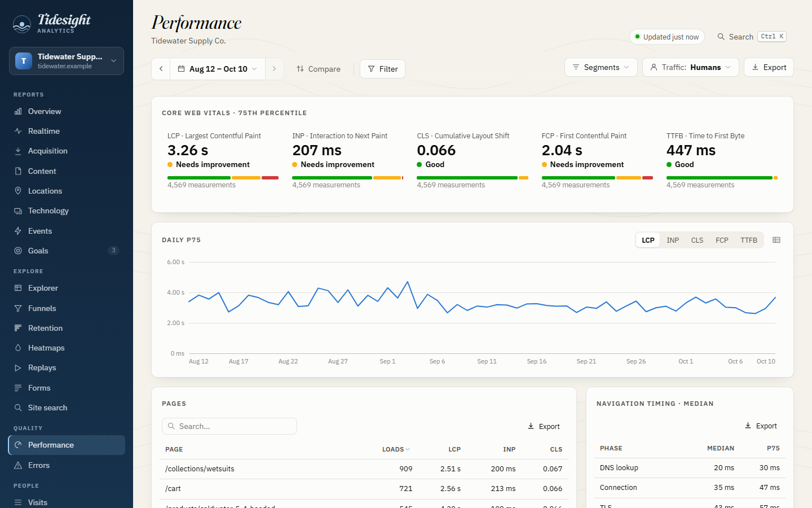Sort pages table by Loads column
This screenshot has width=812, height=508.
pyautogui.click(x=396, y=449)
